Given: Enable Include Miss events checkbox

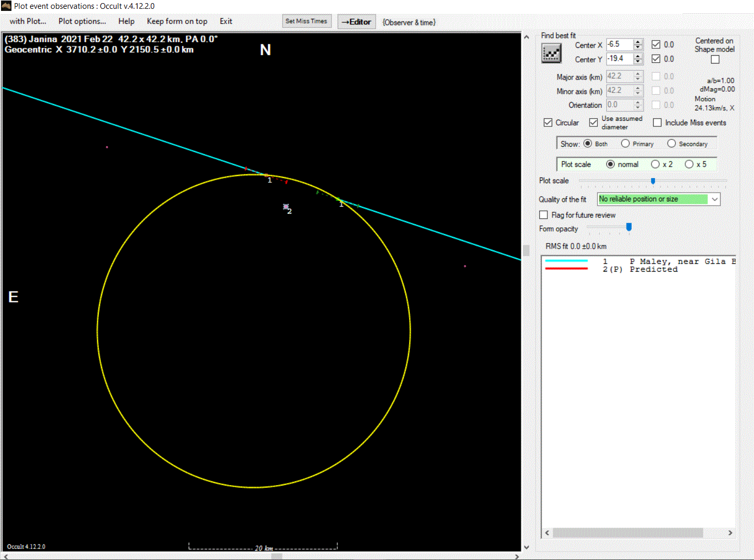Looking at the screenshot, I should click(x=657, y=122).
